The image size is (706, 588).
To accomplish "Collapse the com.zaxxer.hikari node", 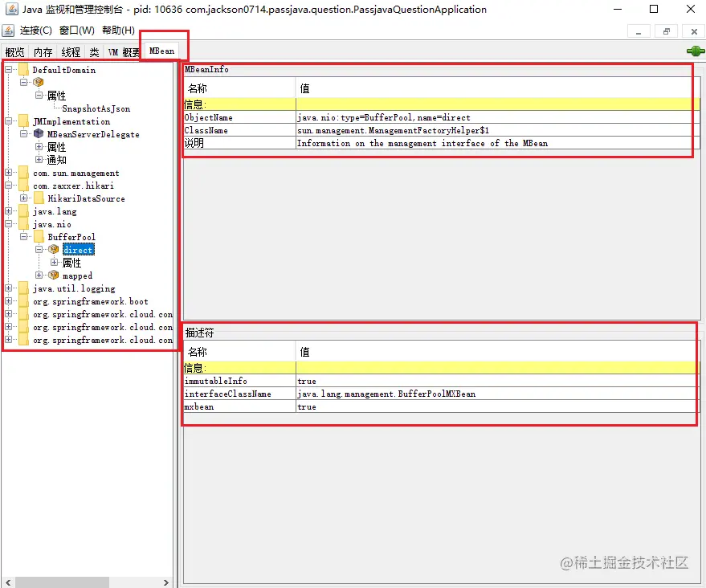I will tap(9, 185).
